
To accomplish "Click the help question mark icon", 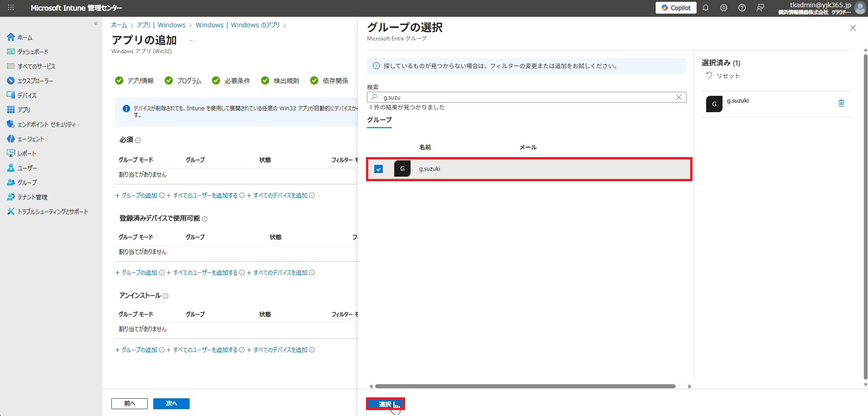I will coord(742,8).
